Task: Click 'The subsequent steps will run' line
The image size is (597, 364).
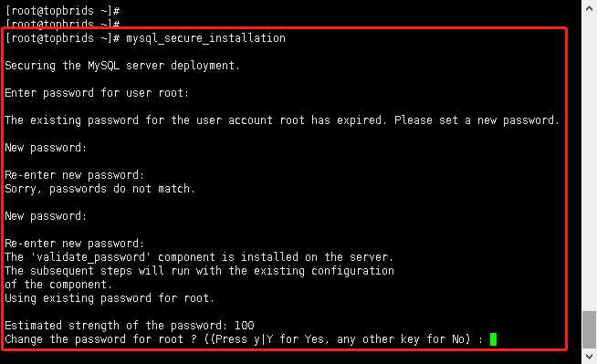Action: click(199, 271)
